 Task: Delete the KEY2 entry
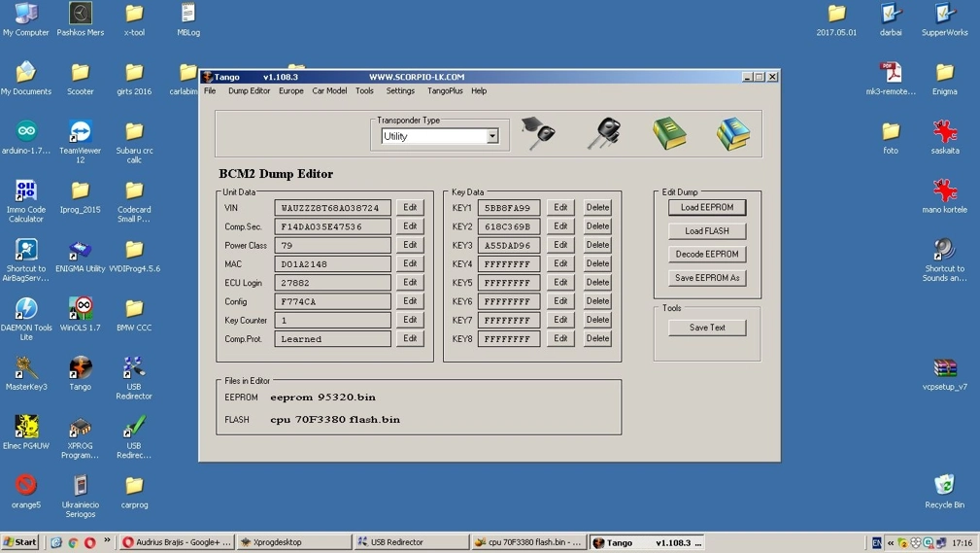tap(597, 226)
